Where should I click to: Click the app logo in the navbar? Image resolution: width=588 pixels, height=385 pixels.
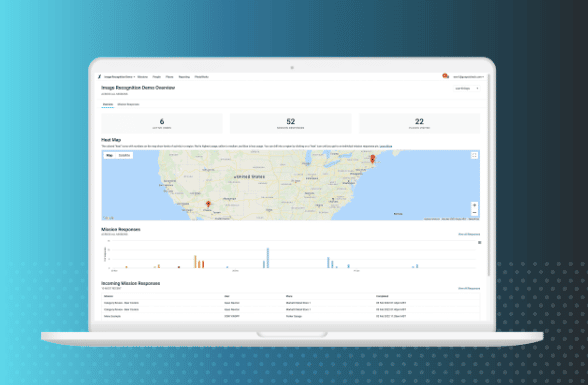tap(99, 76)
